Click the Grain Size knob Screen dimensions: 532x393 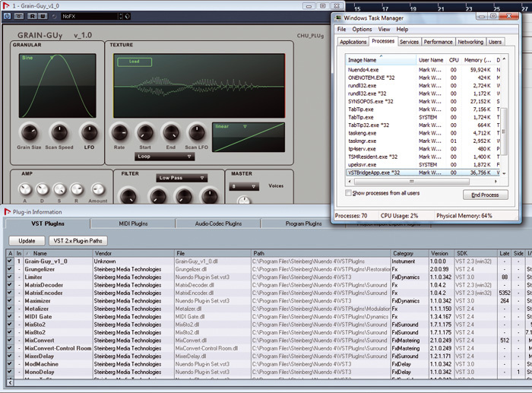[x=29, y=133]
